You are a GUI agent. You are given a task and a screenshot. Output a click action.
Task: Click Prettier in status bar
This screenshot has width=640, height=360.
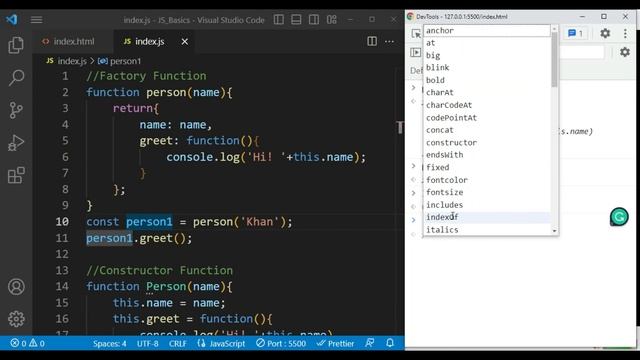336,344
